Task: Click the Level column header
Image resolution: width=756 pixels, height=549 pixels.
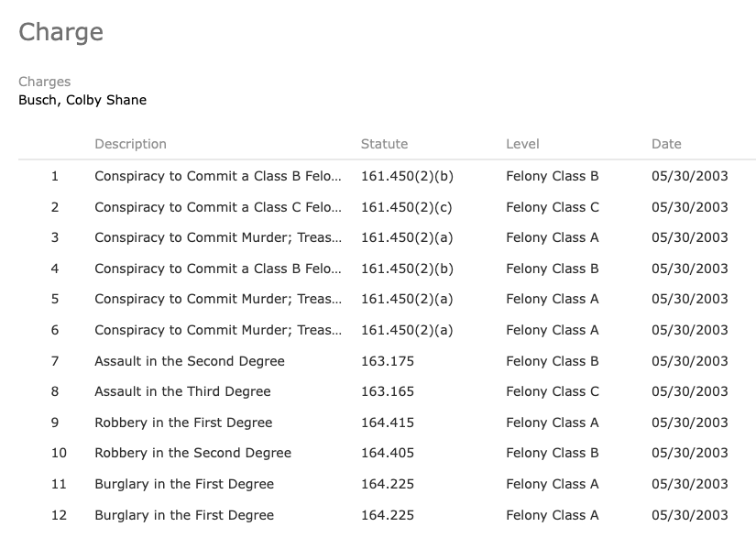Action: click(x=522, y=144)
